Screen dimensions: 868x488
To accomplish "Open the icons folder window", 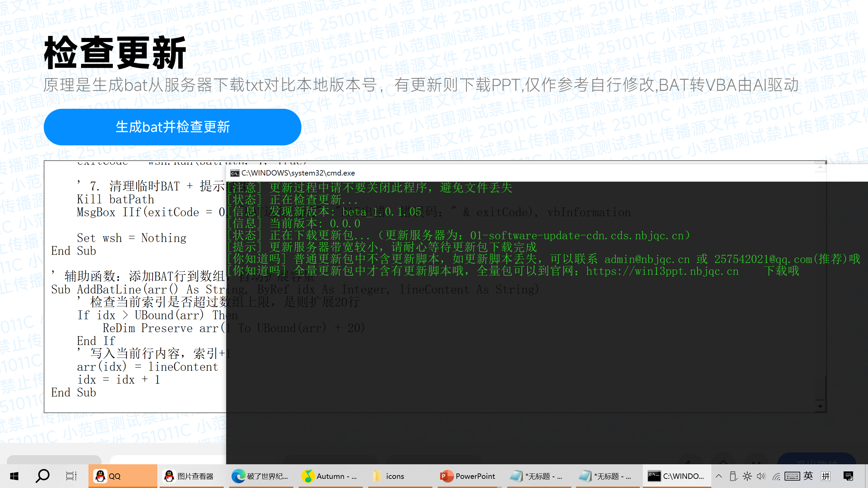I will pyautogui.click(x=400, y=476).
